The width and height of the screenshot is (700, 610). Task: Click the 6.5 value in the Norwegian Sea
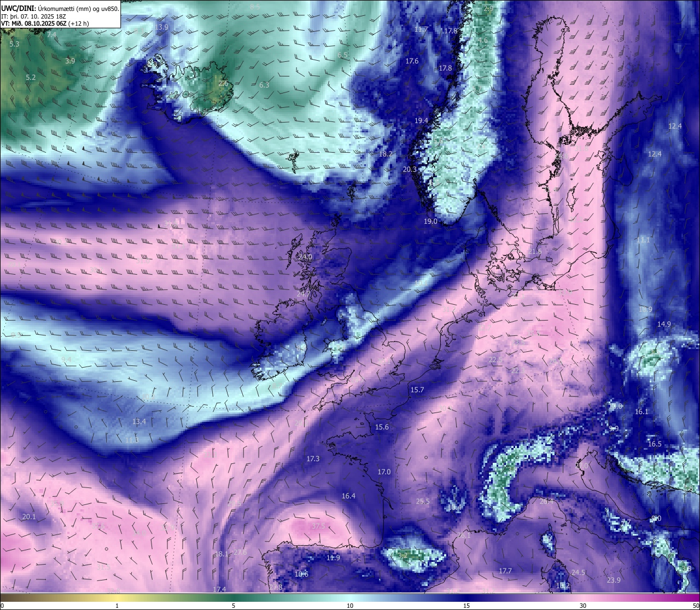[x=343, y=55]
